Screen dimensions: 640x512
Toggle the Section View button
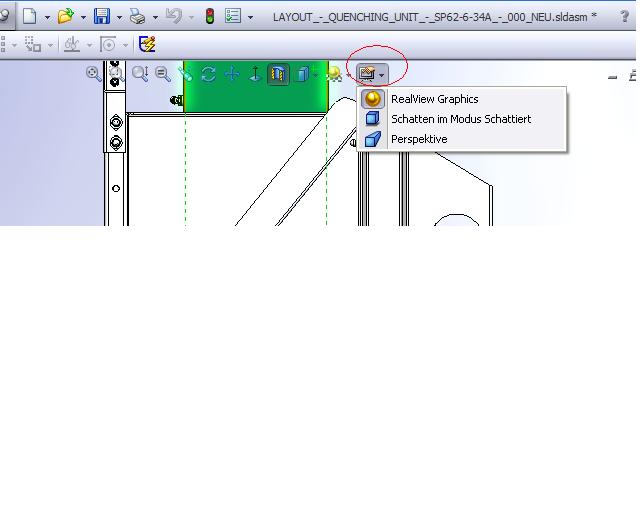tap(278, 74)
